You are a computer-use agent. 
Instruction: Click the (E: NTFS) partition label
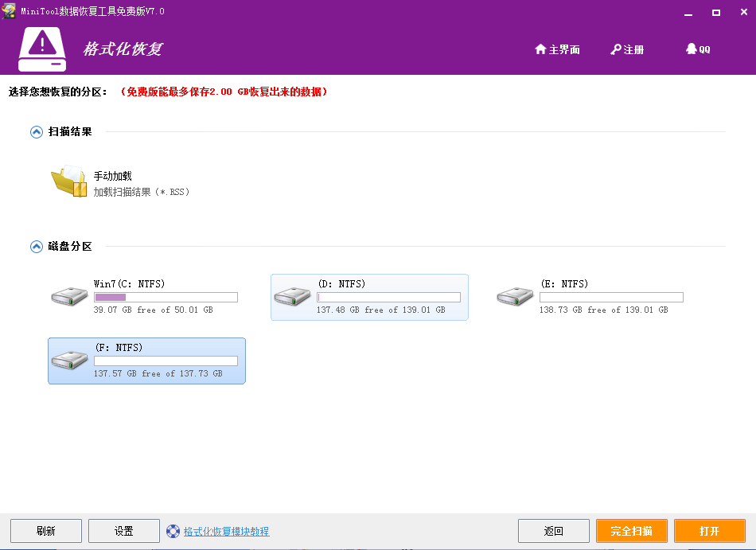[x=564, y=283]
